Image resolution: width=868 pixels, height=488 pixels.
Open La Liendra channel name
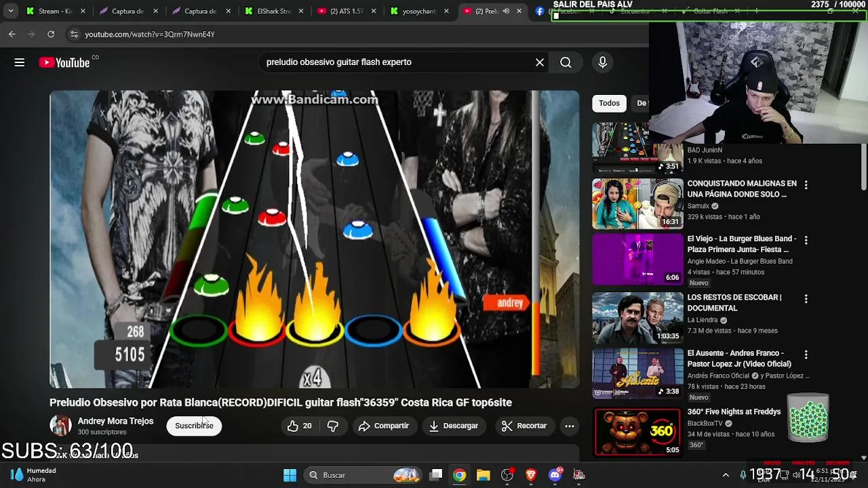coord(703,320)
